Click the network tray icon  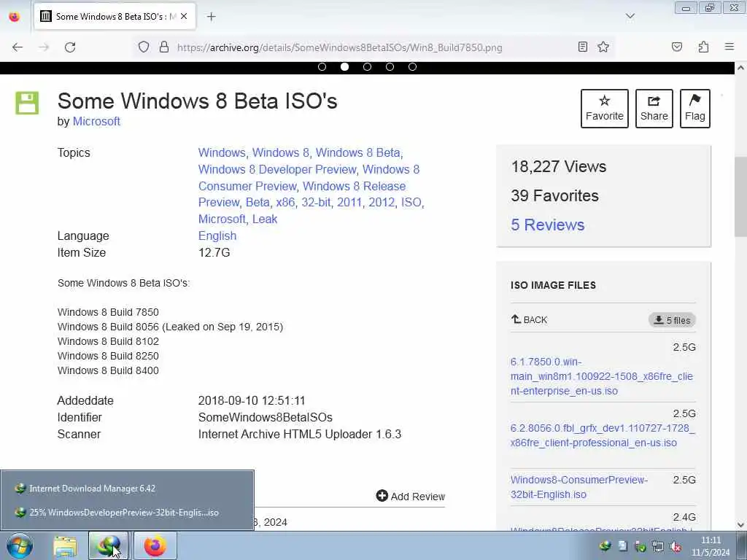click(658, 547)
